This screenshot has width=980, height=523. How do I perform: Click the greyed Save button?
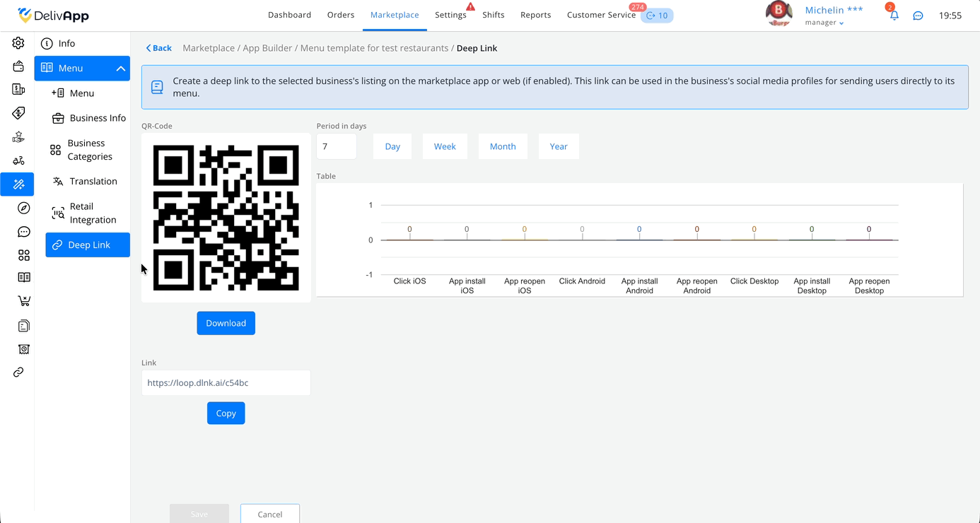coord(199,514)
